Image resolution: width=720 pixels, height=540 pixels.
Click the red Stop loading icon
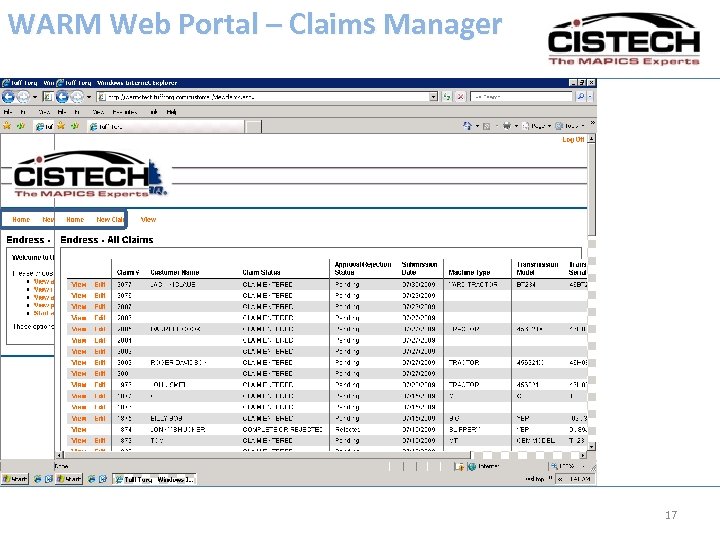pyautogui.click(x=461, y=97)
